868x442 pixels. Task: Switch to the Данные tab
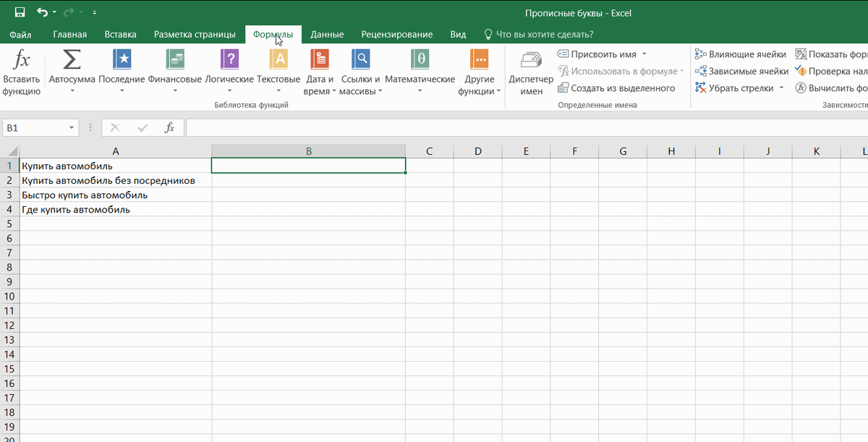(x=327, y=34)
